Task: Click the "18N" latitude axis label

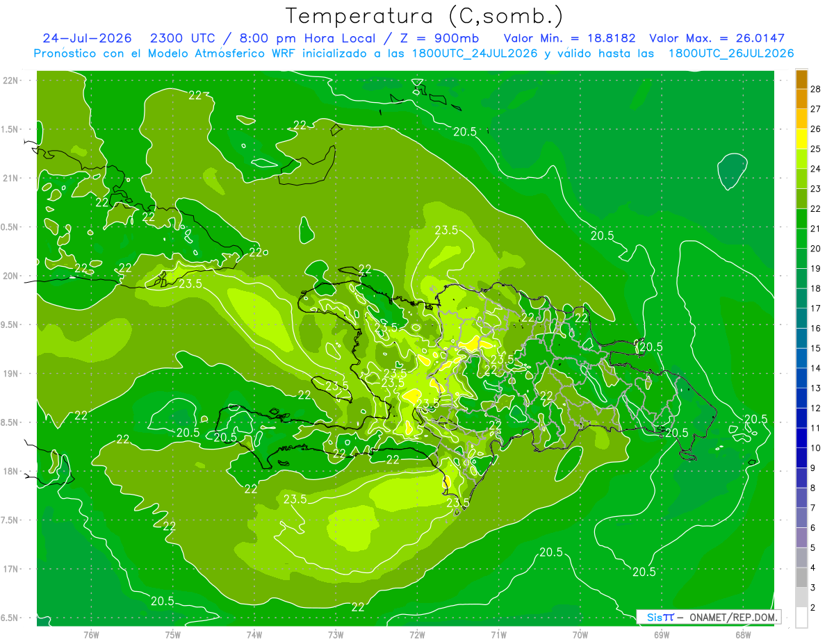Action: (11, 471)
